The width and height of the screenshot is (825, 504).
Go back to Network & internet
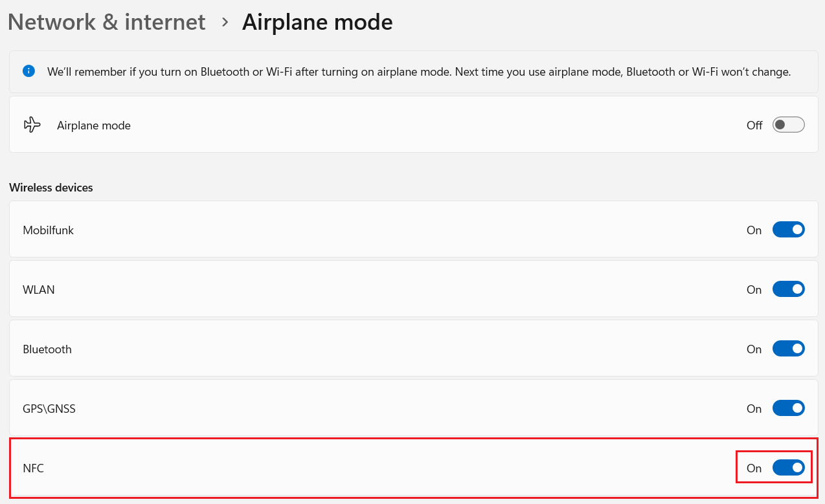[x=107, y=22]
